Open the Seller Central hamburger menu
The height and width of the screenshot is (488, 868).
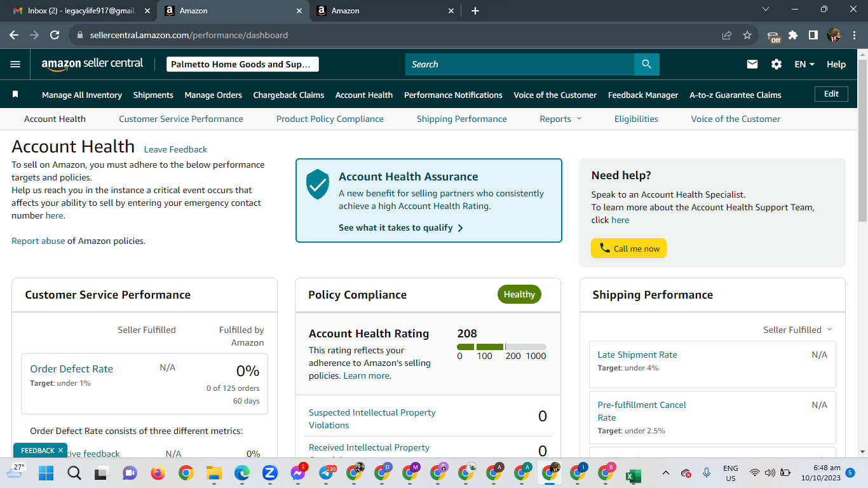pos(15,64)
